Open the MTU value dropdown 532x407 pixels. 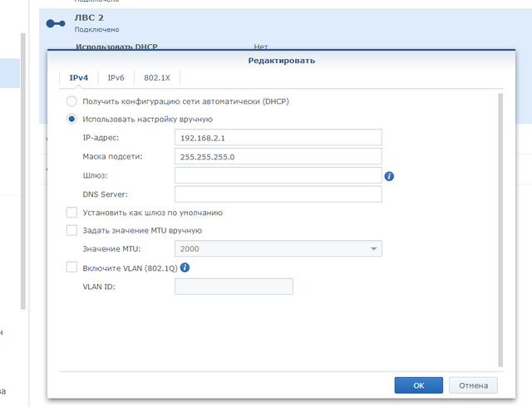[278, 248]
